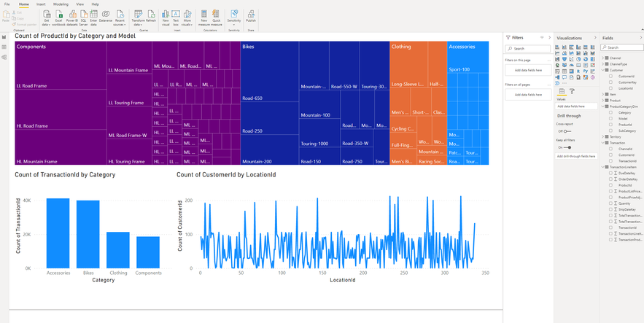Open the Dataverse connector
This screenshot has width=644, height=323.
click(106, 17)
